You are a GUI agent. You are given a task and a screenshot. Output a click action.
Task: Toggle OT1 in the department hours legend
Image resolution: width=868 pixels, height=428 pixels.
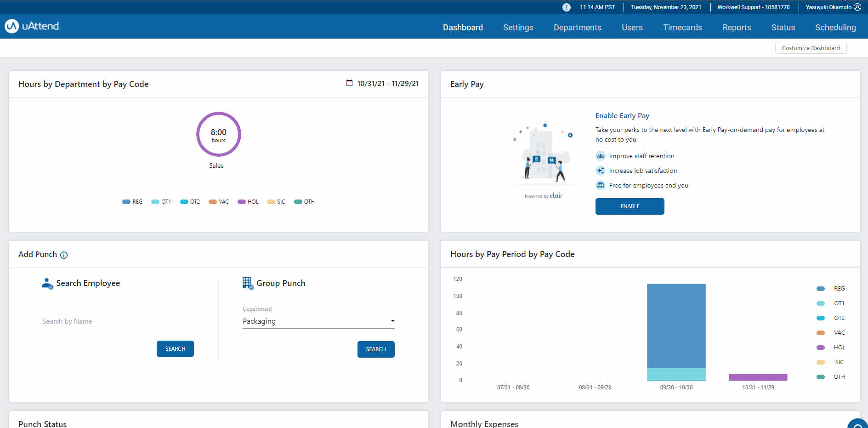point(161,202)
